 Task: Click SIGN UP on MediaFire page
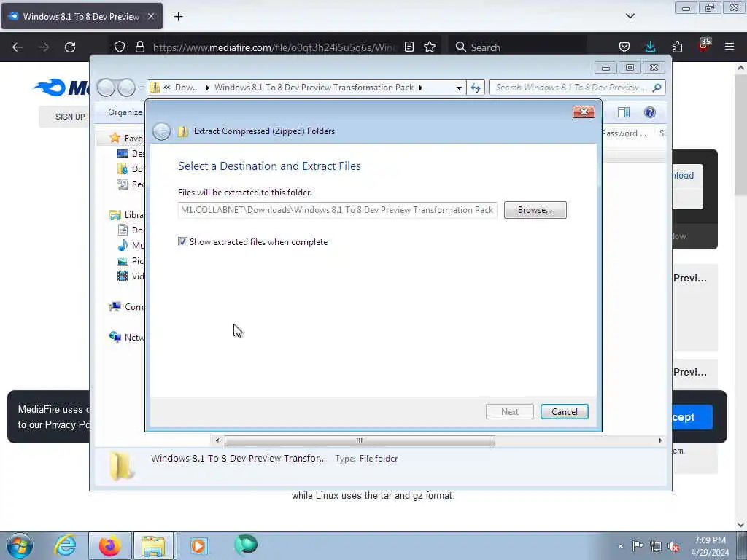click(x=70, y=117)
